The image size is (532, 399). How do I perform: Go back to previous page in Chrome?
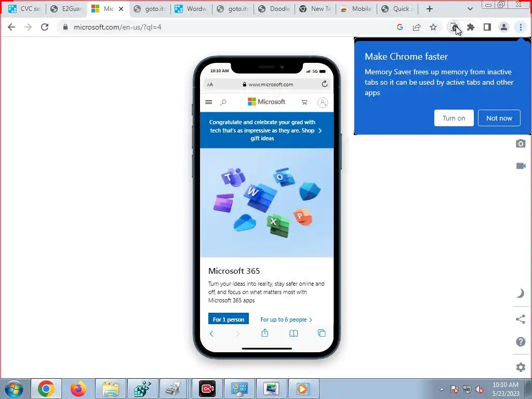click(x=11, y=27)
